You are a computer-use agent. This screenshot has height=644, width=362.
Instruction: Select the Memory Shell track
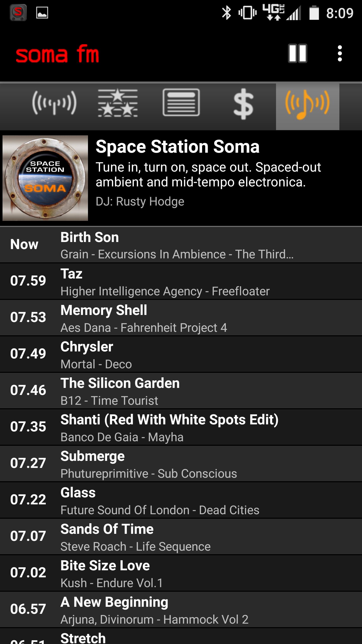pyautogui.click(x=181, y=318)
